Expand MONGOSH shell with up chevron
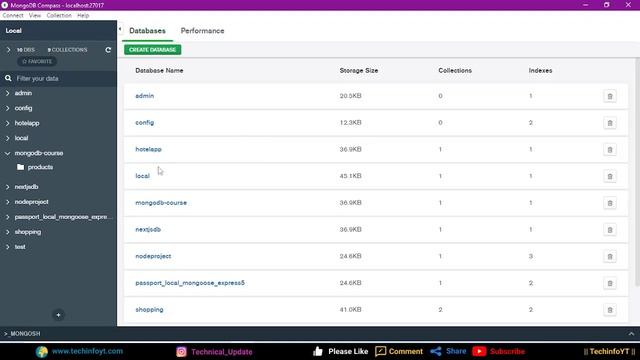The width and height of the screenshot is (640, 360). point(631,333)
